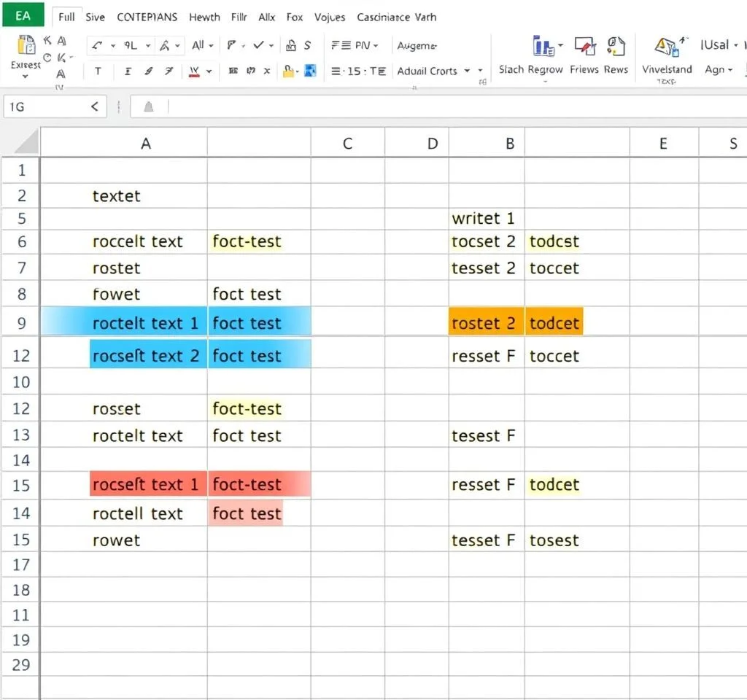Click the checkmark icon in the ribbon

258,45
